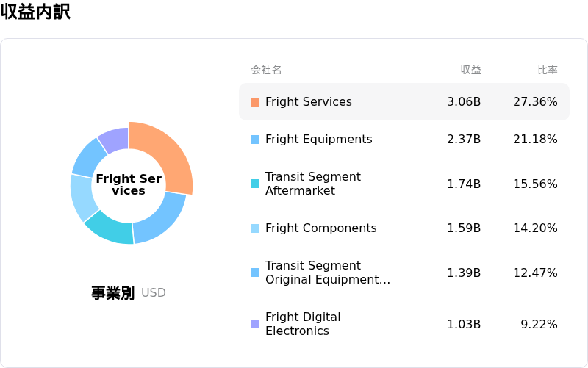Click the 1.03B revenue value

click(464, 324)
